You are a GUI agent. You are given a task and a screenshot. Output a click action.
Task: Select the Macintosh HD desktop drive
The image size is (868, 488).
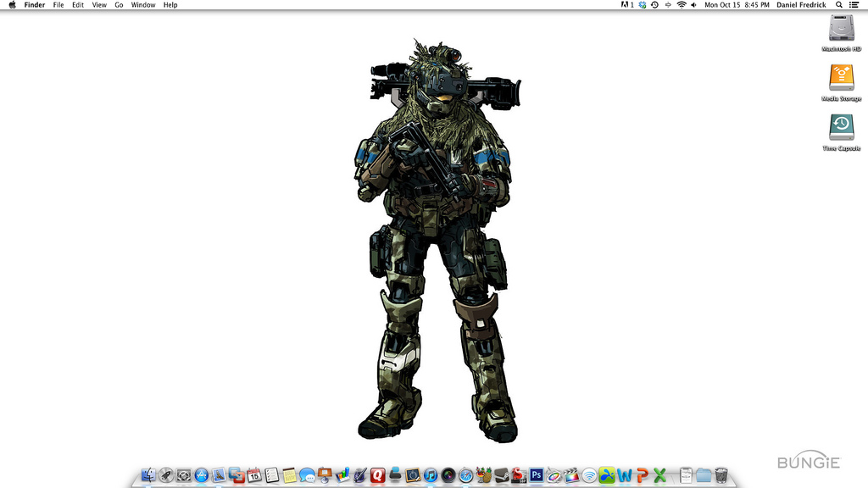point(842,28)
